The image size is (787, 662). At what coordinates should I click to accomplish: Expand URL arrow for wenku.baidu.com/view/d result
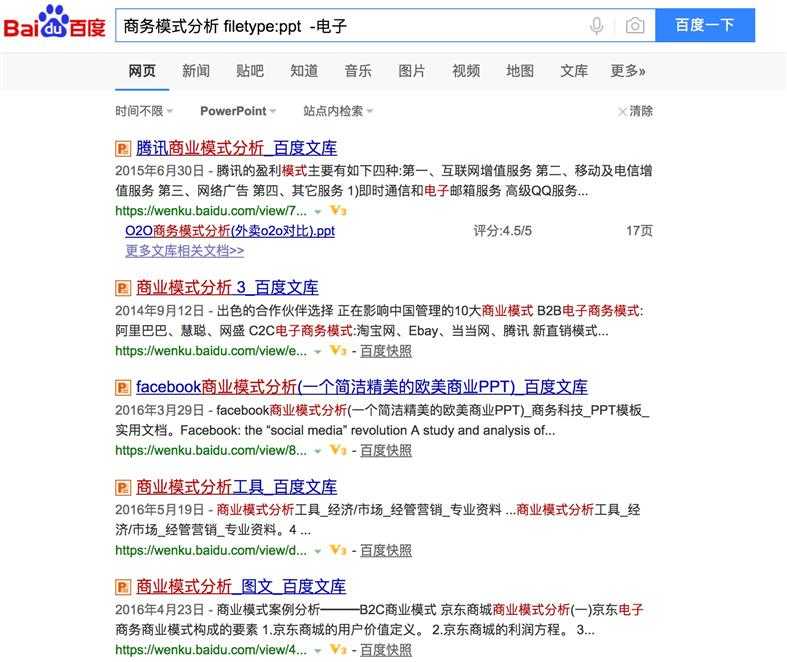point(317,551)
